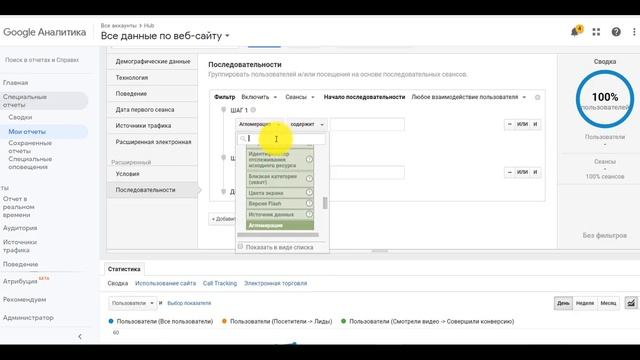
Task: Select the Версия Flash dimension option
Action: click(x=280, y=203)
